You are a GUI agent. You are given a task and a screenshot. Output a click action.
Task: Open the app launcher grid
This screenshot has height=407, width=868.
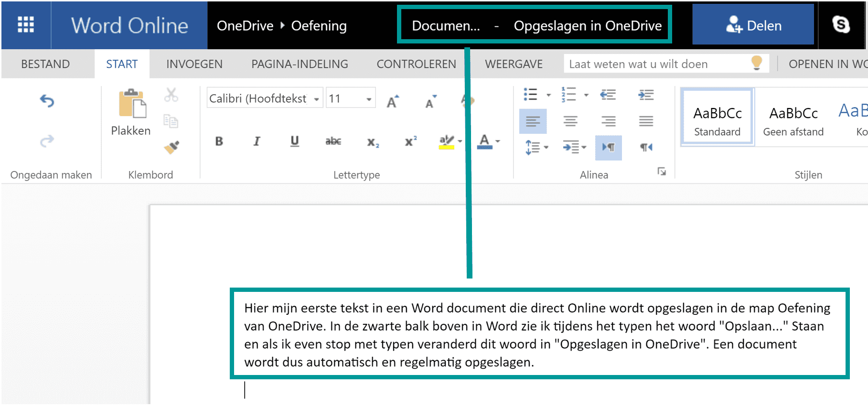(x=26, y=25)
